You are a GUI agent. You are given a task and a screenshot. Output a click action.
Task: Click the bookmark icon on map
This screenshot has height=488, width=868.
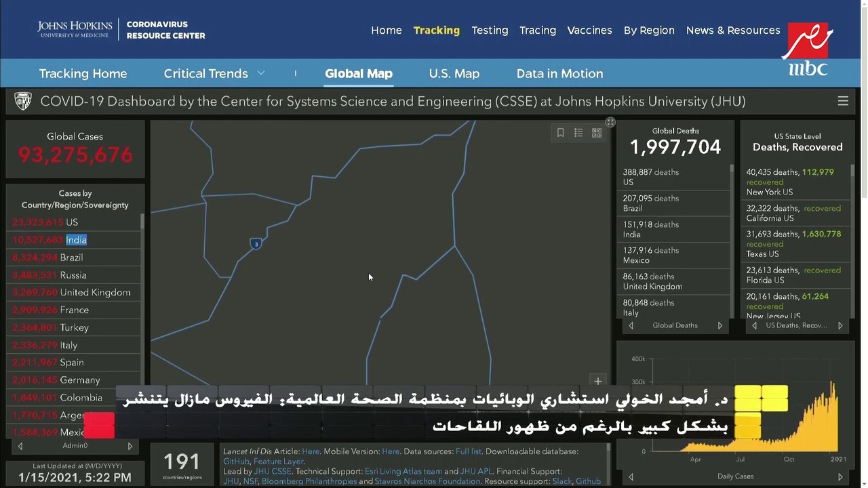(560, 133)
